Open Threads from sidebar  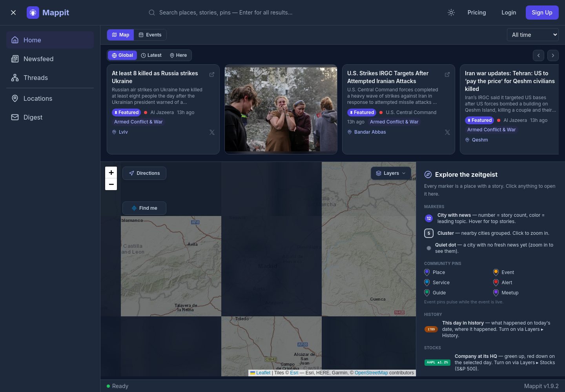pyautogui.click(x=50, y=78)
